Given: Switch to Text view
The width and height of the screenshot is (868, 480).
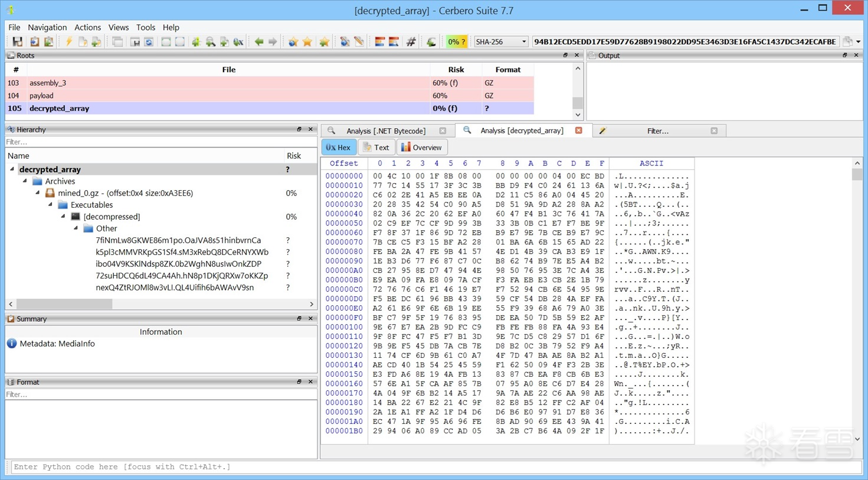Looking at the screenshot, I should click(376, 148).
